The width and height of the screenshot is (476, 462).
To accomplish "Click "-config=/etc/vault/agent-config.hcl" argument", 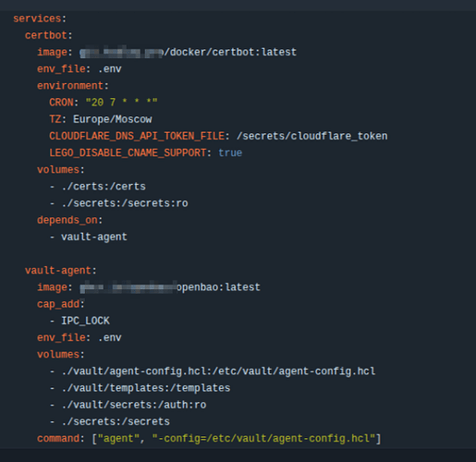I will pos(263,438).
